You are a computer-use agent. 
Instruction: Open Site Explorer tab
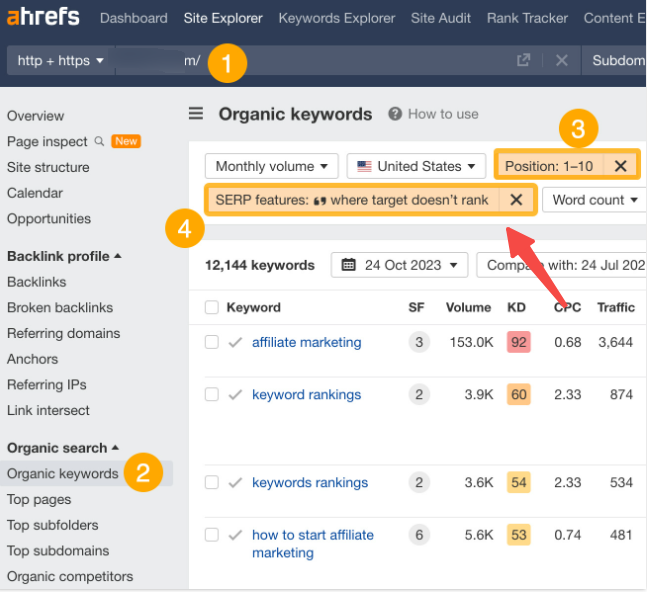pos(223,18)
